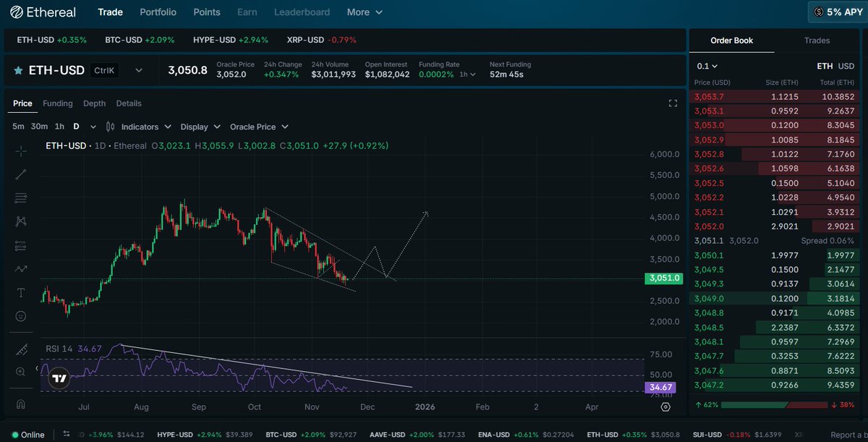
Task: Click the ask price 3,053.7 row
Action: coord(775,96)
